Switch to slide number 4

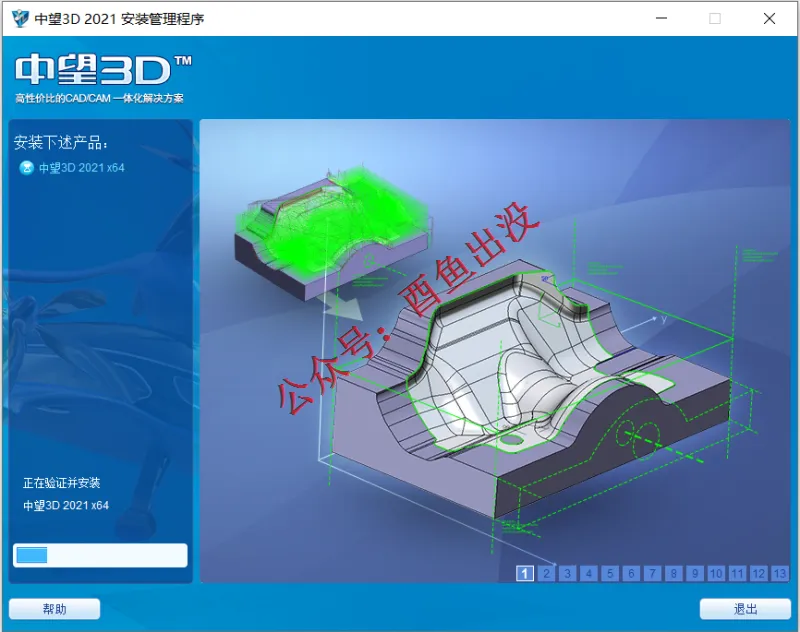pos(589,573)
